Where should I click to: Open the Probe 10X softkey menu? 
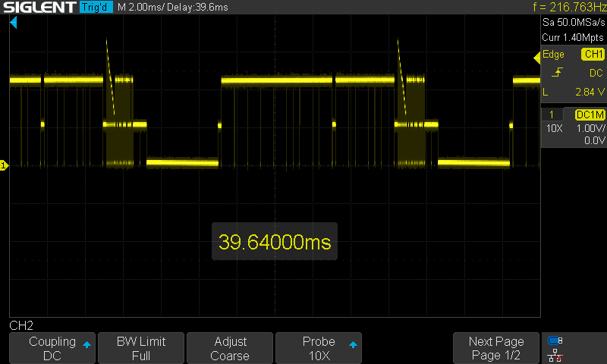click(x=319, y=348)
